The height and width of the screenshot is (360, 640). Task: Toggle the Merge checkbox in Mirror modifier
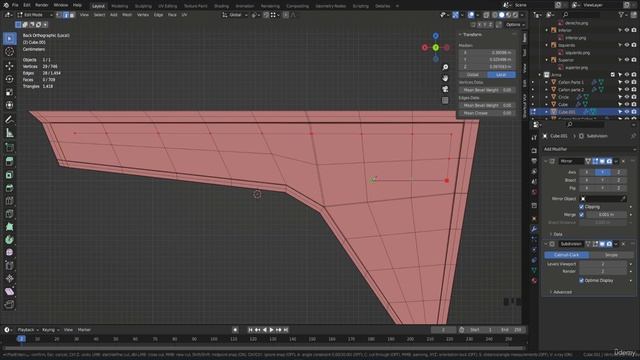click(x=582, y=214)
